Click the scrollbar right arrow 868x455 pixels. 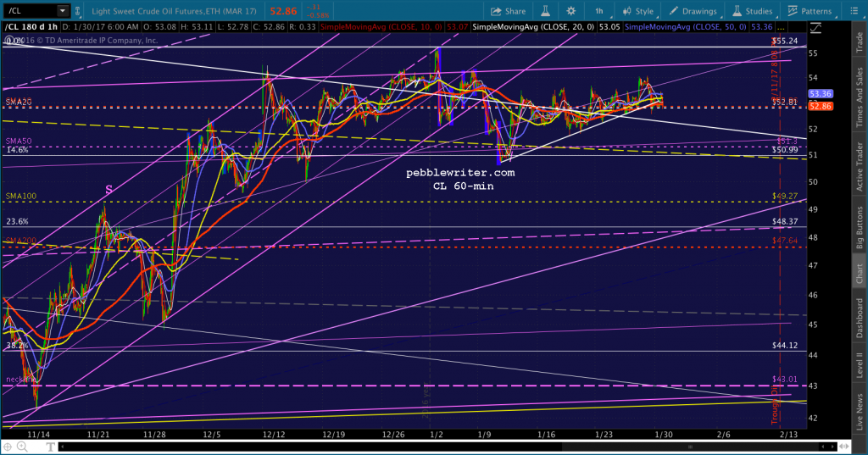[832, 447]
